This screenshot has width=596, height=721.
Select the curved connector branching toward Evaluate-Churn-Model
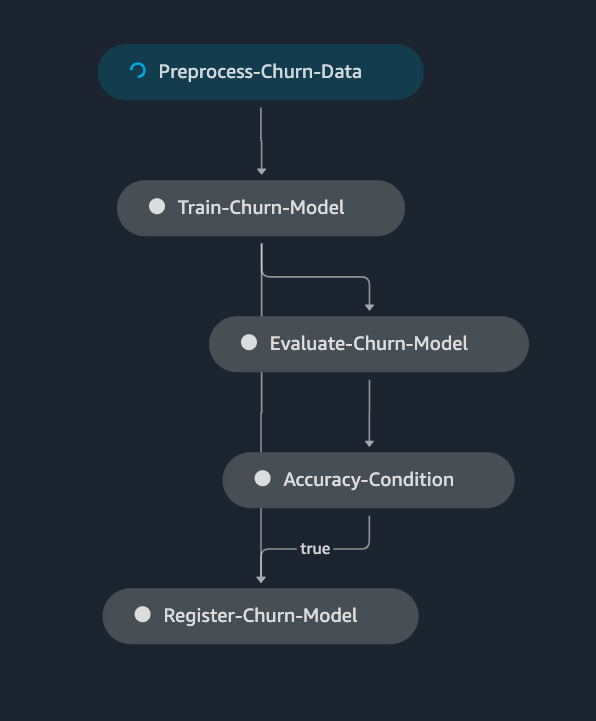click(x=322, y=277)
